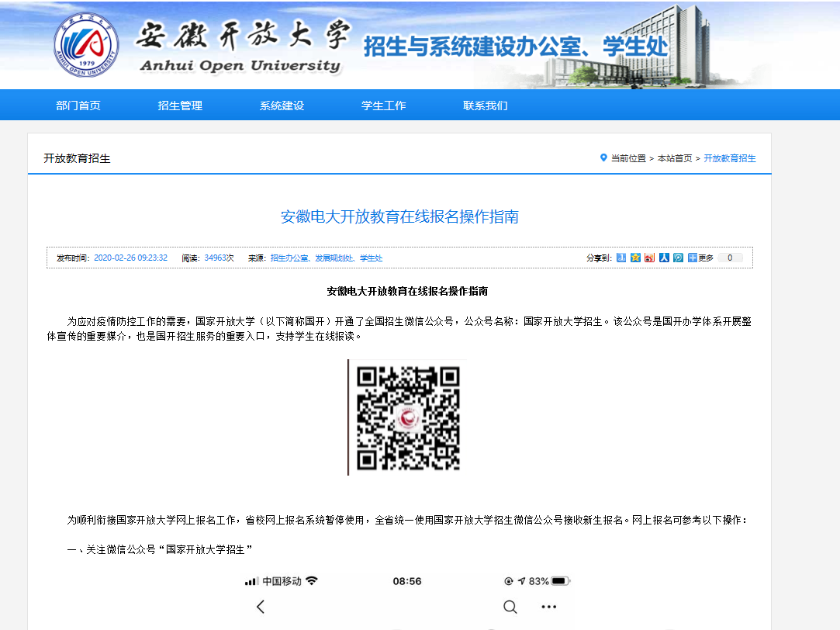This screenshot has height=630, width=840.
Task: Tap the search magnifier in phone screenshot
Action: 510,607
